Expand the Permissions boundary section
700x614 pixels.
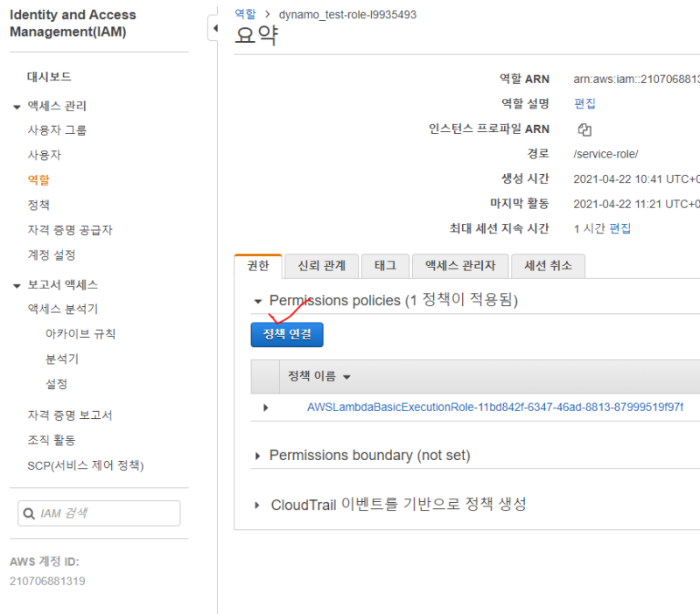pyautogui.click(x=257, y=457)
